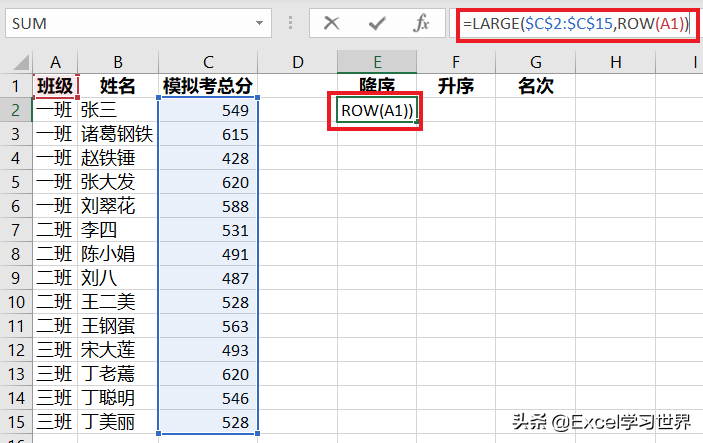Click the 二班 cell in 李四's row
Screen dimensions: 703x443
tap(55, 230)
